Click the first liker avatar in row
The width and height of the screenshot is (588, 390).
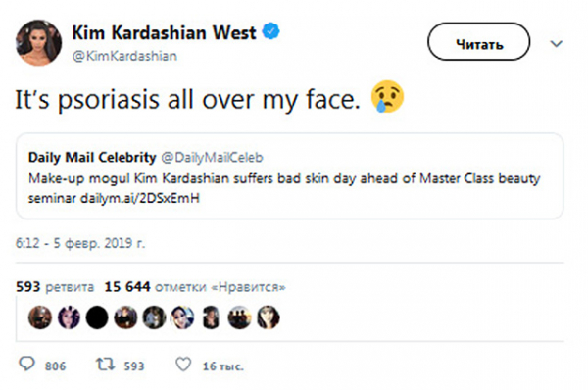(x=40, y=317)
